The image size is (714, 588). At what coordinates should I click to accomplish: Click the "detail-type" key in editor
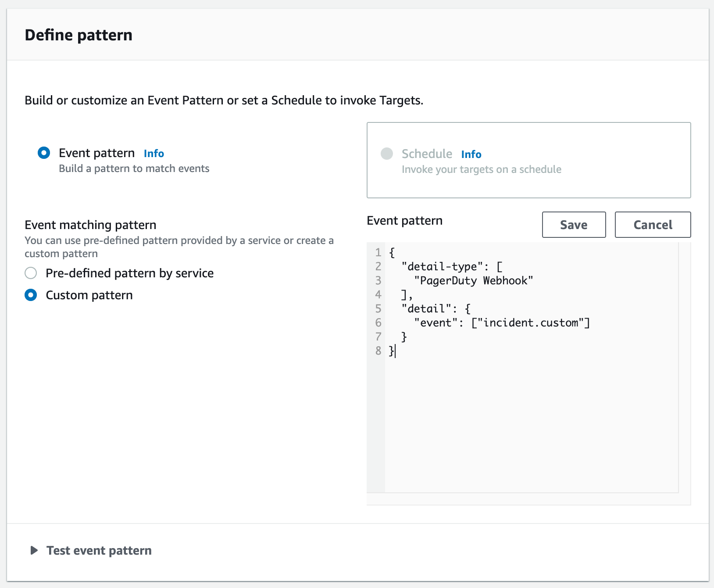point(442,266)
